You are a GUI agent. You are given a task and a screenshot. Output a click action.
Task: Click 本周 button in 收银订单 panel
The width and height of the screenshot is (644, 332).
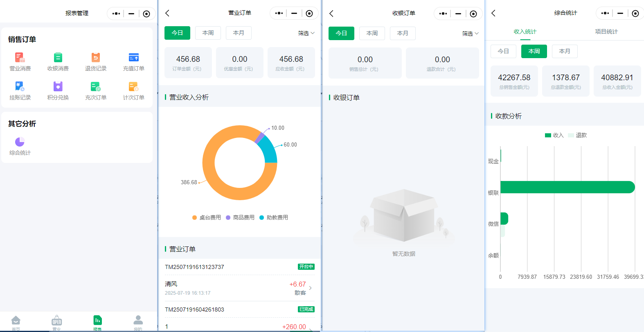click(372, 33)
